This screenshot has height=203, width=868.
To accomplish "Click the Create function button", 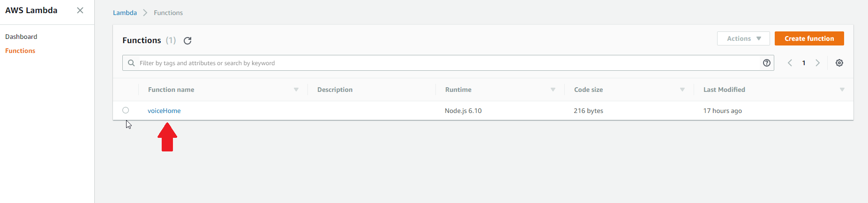I will pyautogui.click(x=809, y=38).
